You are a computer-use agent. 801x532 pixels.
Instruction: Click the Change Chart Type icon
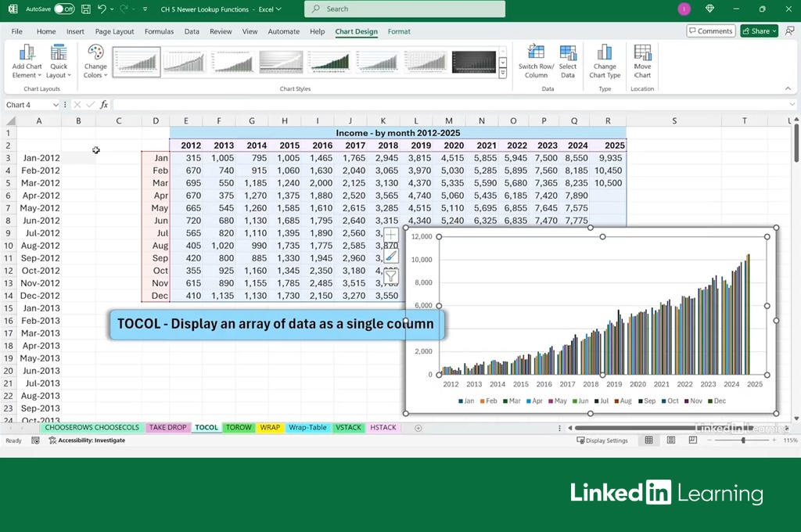pyautogui.click(x=605, y=61)
